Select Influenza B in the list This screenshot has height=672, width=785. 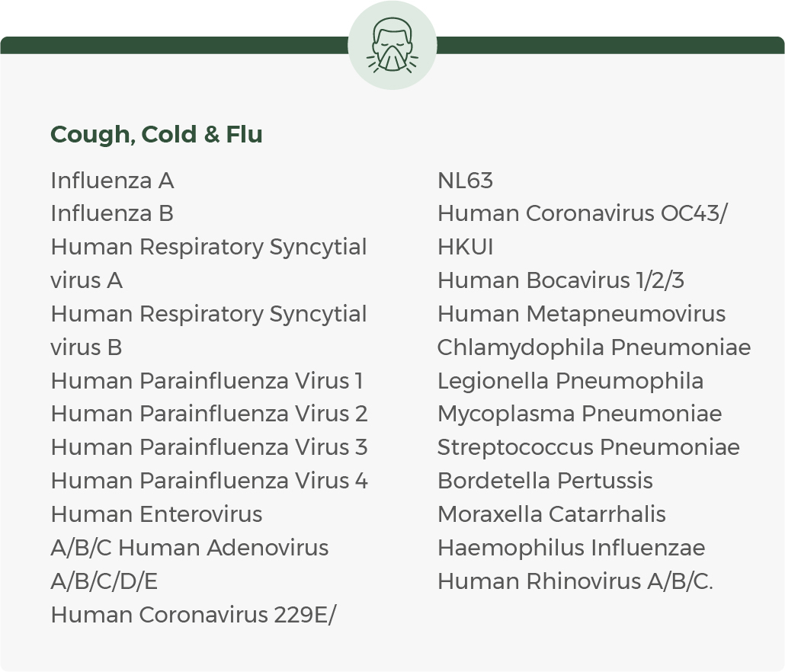[x=112, y=214]
